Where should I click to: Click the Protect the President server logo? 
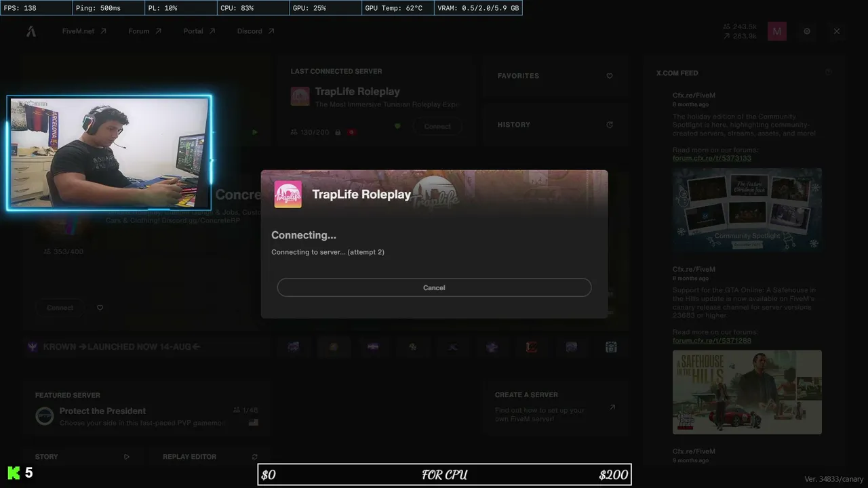click(x=45, y=416)
